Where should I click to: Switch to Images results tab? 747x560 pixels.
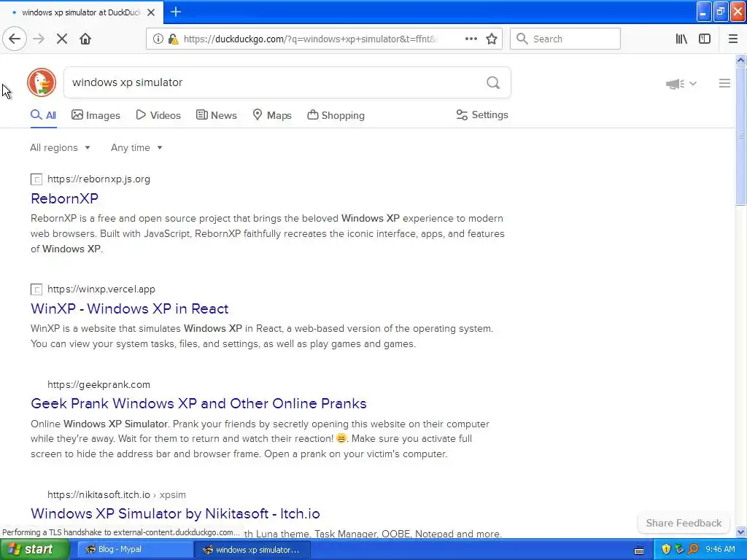tap(96, 115)
